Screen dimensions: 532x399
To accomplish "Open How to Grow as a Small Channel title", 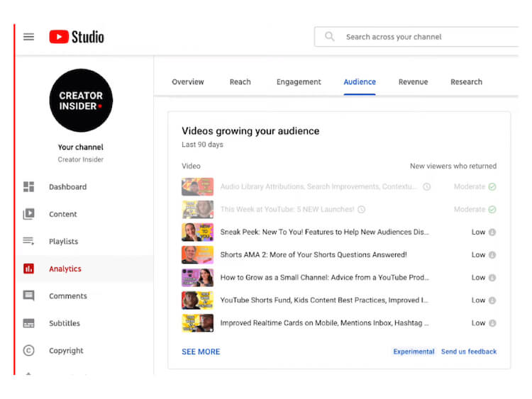I will [324, 278].
